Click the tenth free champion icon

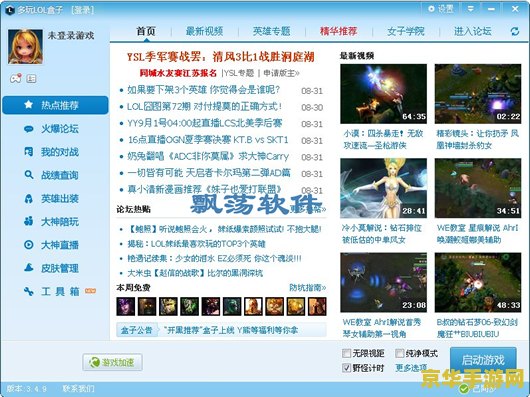[317, 306]
